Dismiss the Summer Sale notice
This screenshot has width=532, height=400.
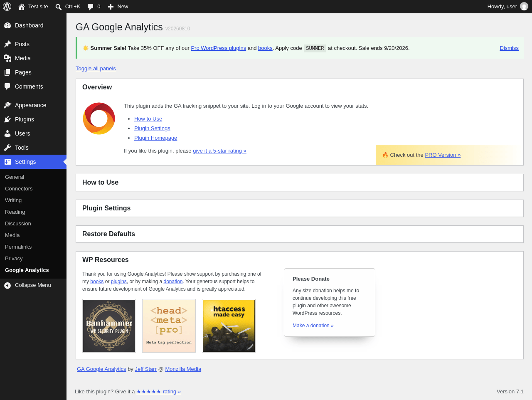click(x=509, y=48)
